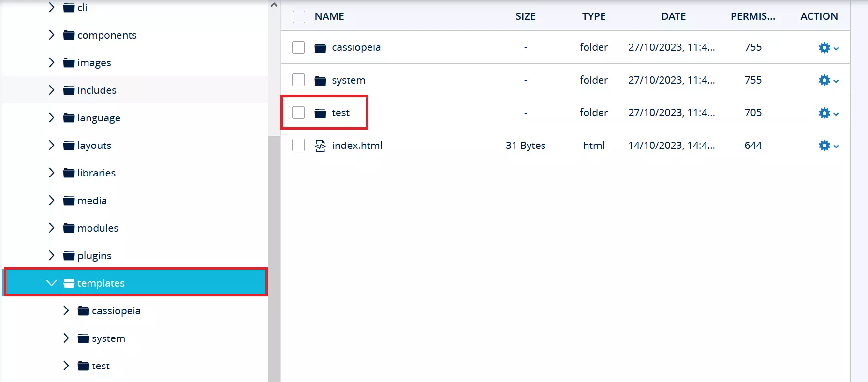The width and height of the screenshot is (868, 382).
Task: Click the open templates folder icon in tree
Action: point(69,283)
